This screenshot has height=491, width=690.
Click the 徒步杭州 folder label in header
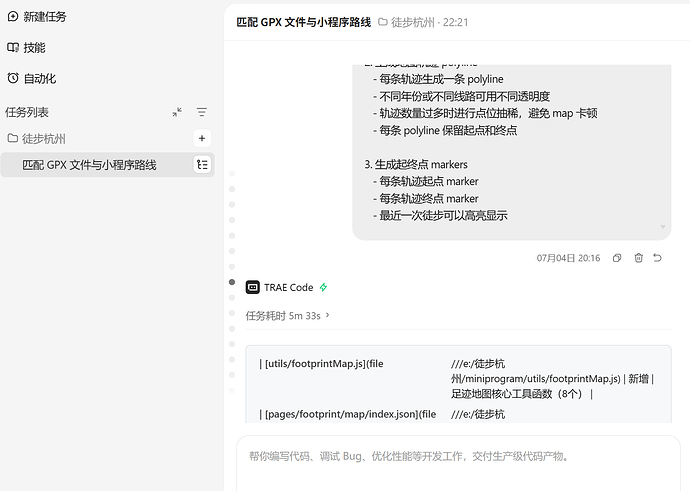click(406, 22)
